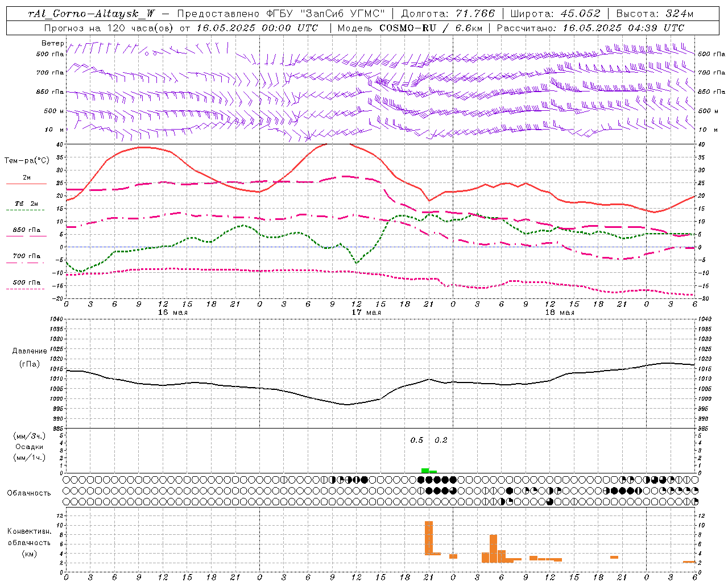
Task: Click the Тем-ра(°C) axis title
Action: [27, 161]
